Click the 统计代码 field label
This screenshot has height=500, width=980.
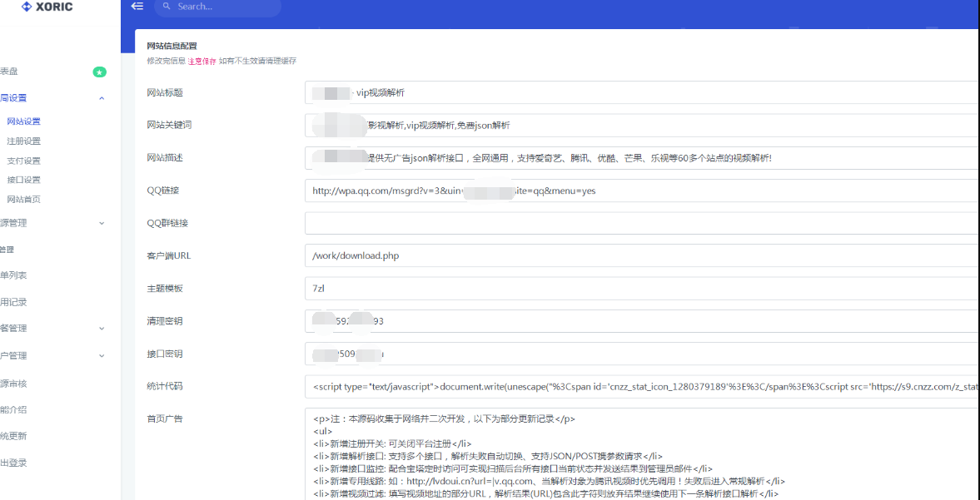tap(164, 386)
